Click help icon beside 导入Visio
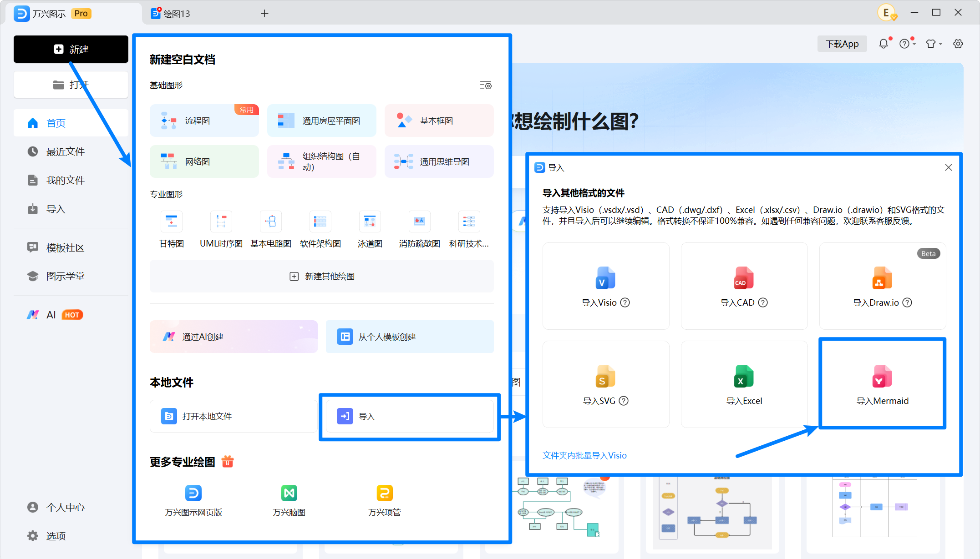Image resolution: width=980 pixels, height=559 pixels. click(x=625, y=302)
